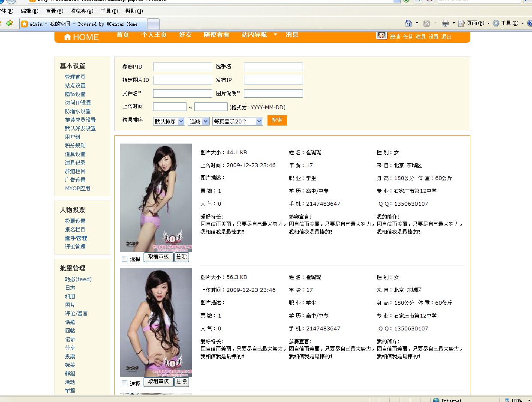Click the 发布IP input field
The width and height of the screenshot is (532, 402).
click(x=274, y=80)
